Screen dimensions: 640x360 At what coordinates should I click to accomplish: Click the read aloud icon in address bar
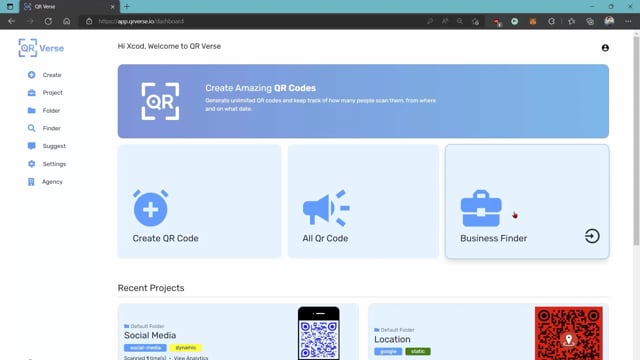click(x=445, y=21)
